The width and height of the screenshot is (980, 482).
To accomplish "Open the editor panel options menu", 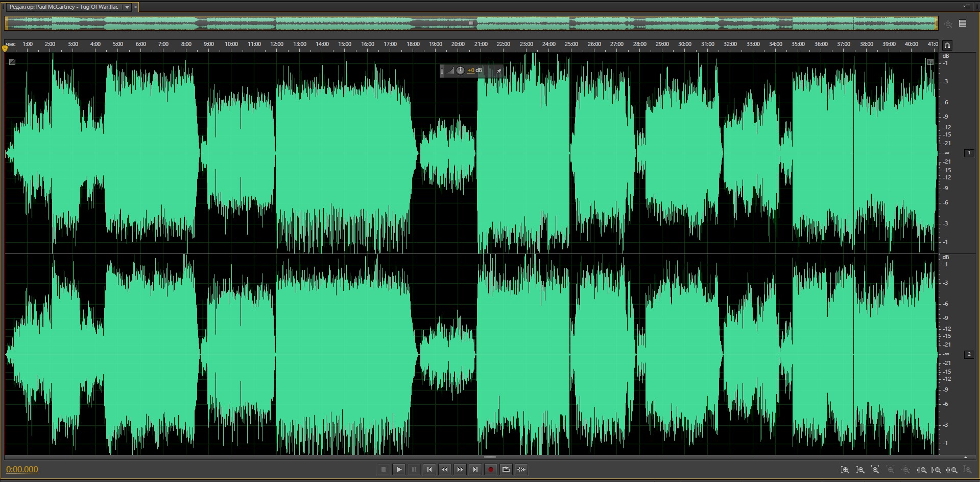I will click(966, 7).
